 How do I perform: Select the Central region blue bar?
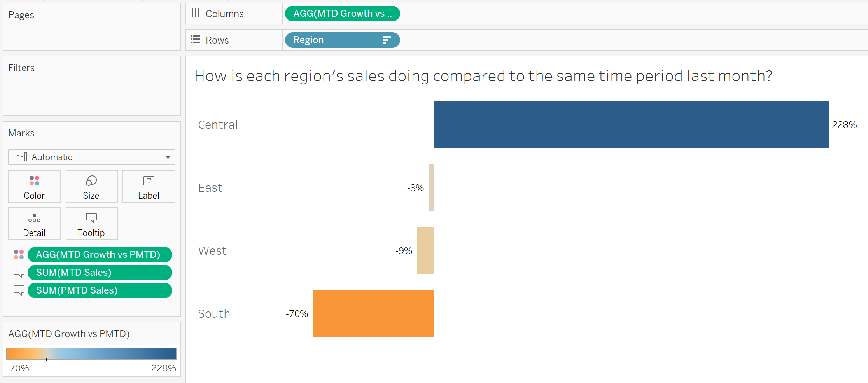[631, 124]
